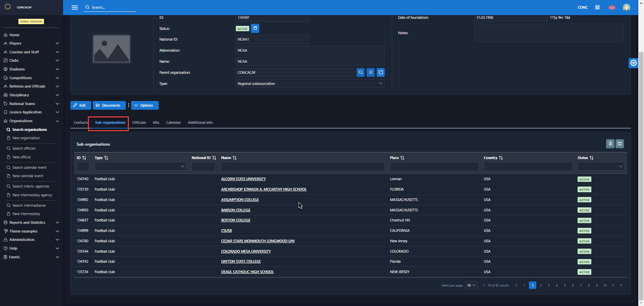The image size is (644, 306).
Task: Click the hamburger menu icon
Action: [x=74, y=7]
